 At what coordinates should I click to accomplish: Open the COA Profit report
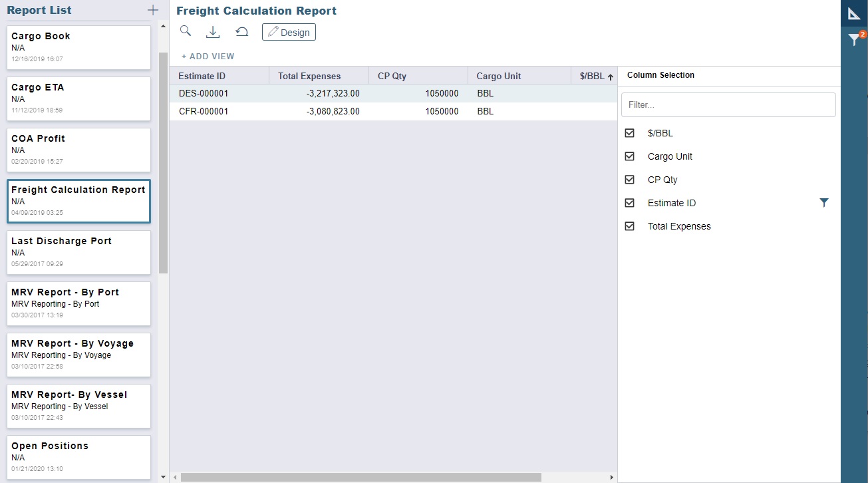[x=78, y=150]
